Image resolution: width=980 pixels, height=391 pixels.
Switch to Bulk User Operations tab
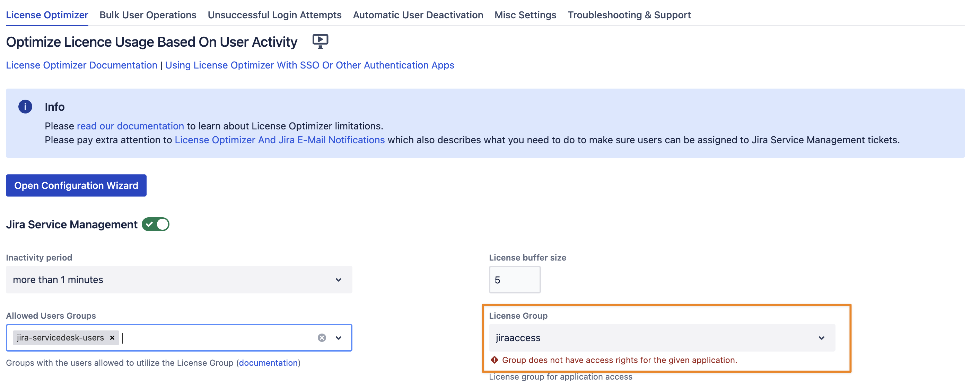click(x=148, y=15)
